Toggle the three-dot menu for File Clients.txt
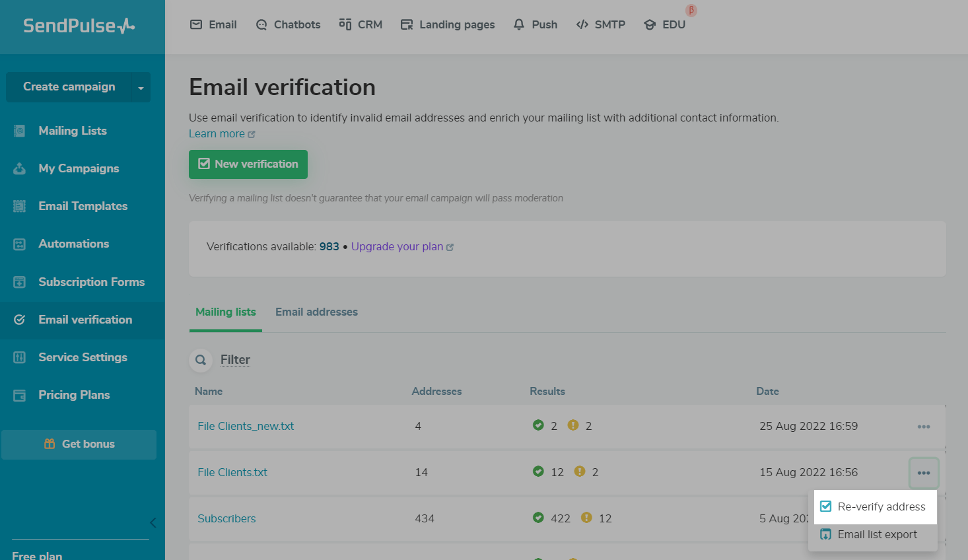The image size is (968, 560). pos(924,473)
